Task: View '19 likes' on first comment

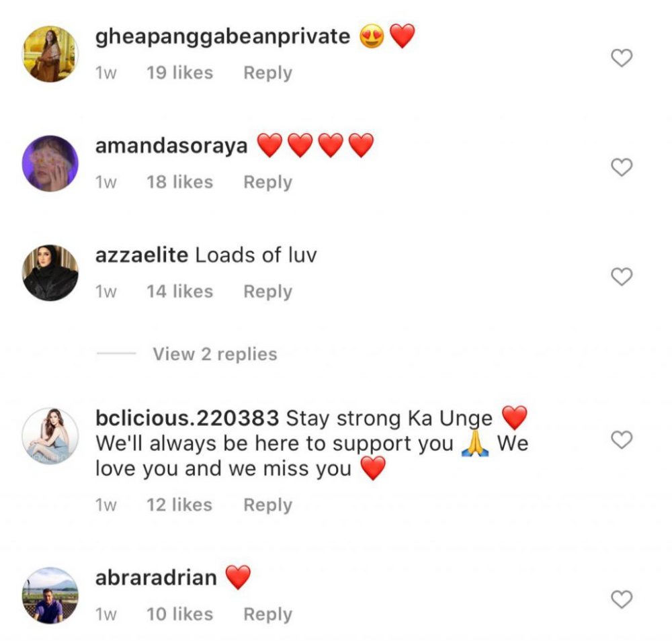Action: pyautogui.click(x=179, y=73)
